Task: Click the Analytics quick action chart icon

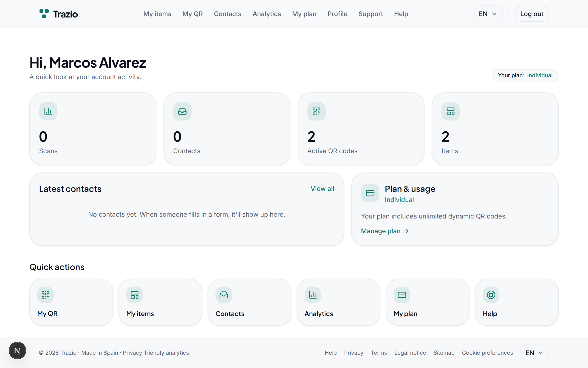Action: [313, 295]
